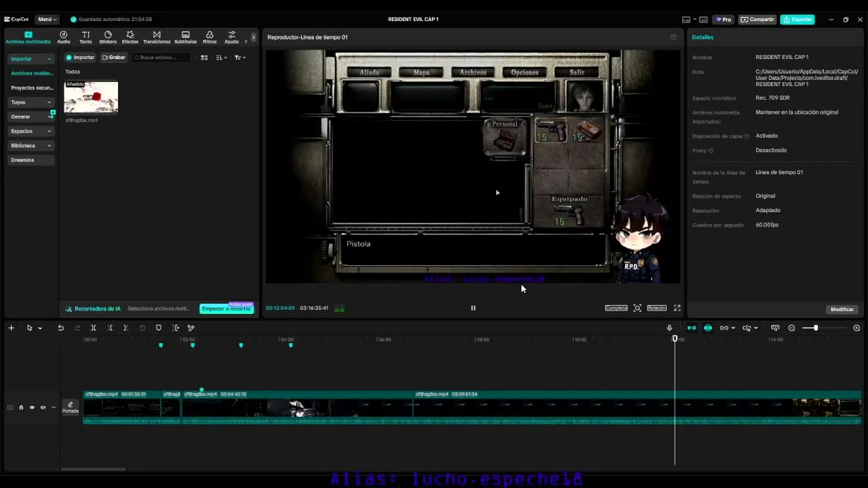Click the Modificar button

pyautogui.click(x=842, y=309)
